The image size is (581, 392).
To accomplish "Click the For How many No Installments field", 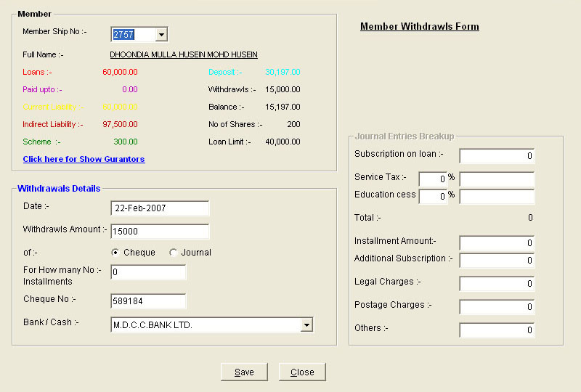I will tap(148, 272).
